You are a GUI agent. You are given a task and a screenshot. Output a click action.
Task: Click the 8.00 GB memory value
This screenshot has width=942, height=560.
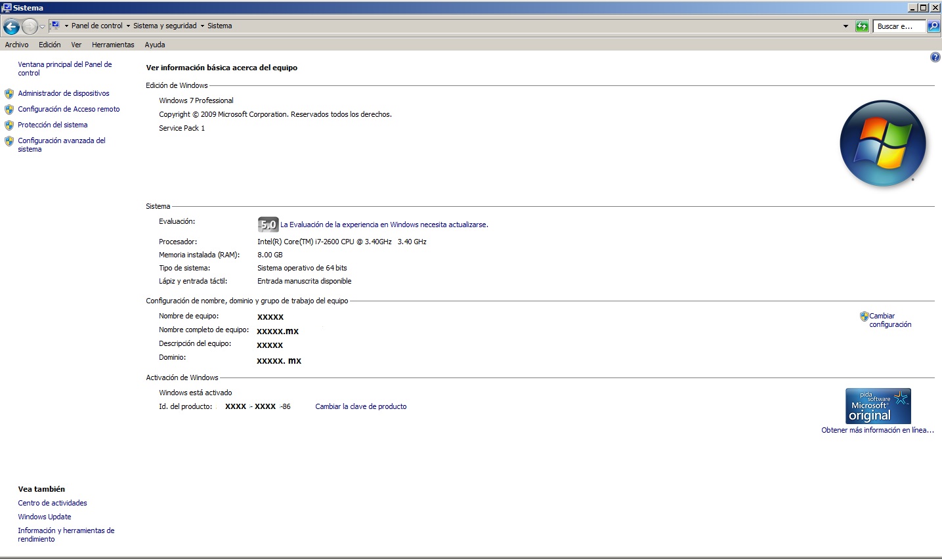(270, 255)
